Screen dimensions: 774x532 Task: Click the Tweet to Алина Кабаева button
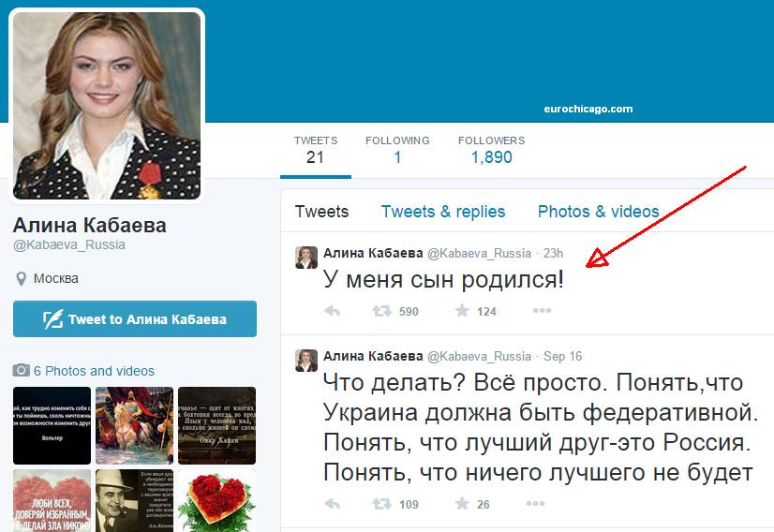135,318
